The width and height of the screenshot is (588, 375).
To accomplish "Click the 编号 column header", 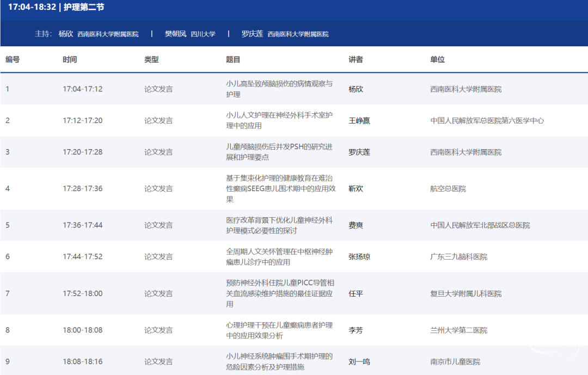I will tap(13, 59).
